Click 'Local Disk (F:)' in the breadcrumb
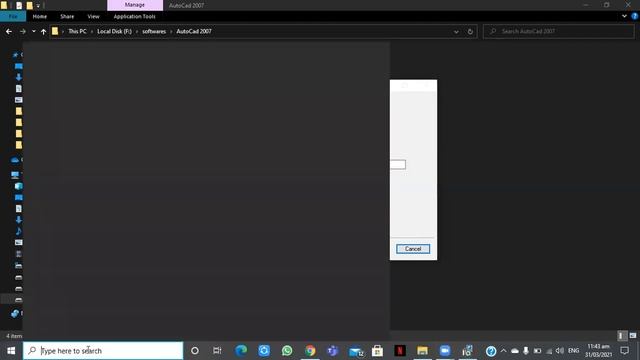Image resolution: width=640 pixels, height=360 pixels. click(114, 31)
